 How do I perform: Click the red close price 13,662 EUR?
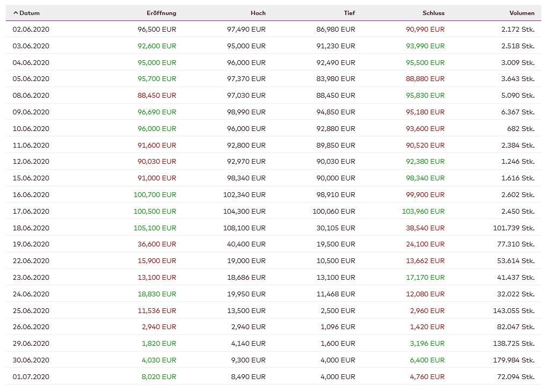coord(425,260)
